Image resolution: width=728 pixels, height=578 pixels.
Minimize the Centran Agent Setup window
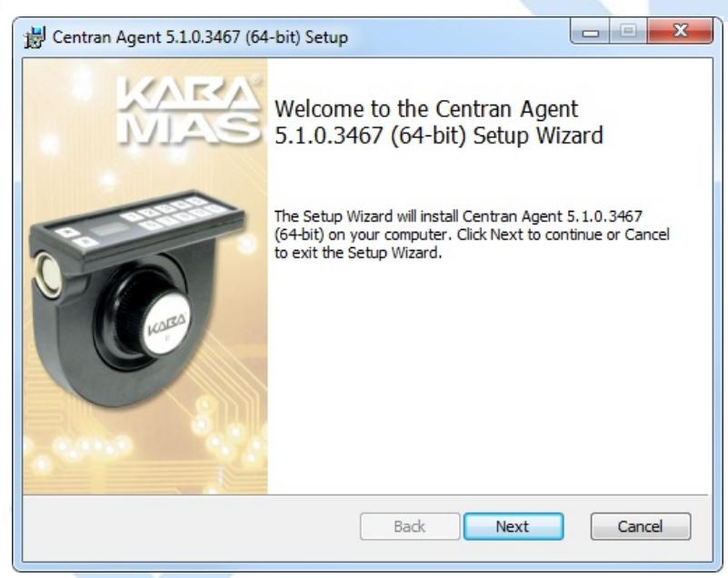tap(590, 32)
